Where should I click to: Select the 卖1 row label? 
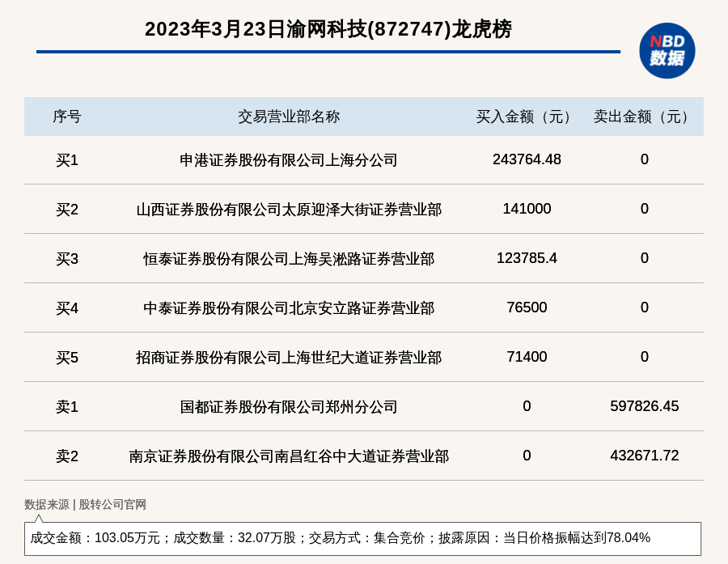pyautogui.click(x=67, y=406)
